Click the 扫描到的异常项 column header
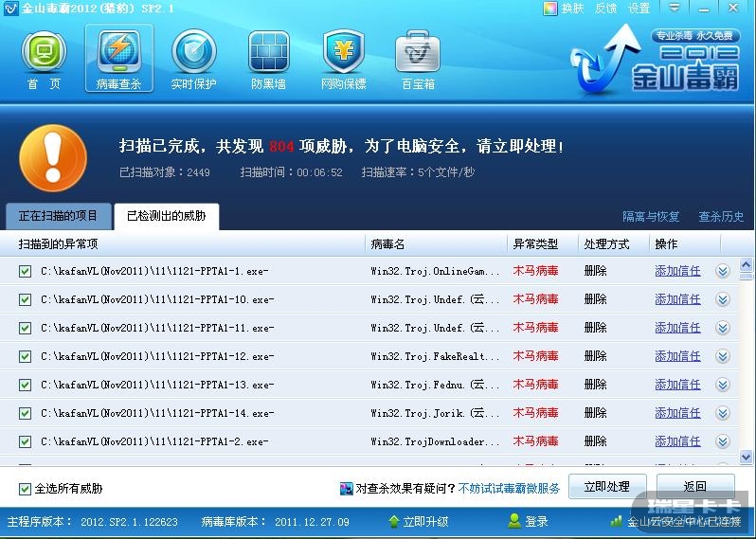This screenshot has height=539, width=756. tap(59, 244)
